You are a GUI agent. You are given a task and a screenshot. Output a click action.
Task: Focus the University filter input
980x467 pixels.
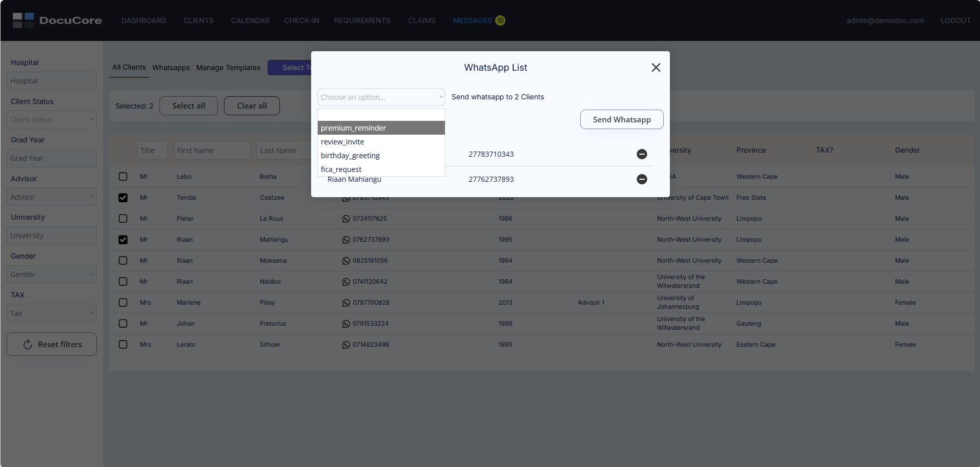(x=52, y=236)
